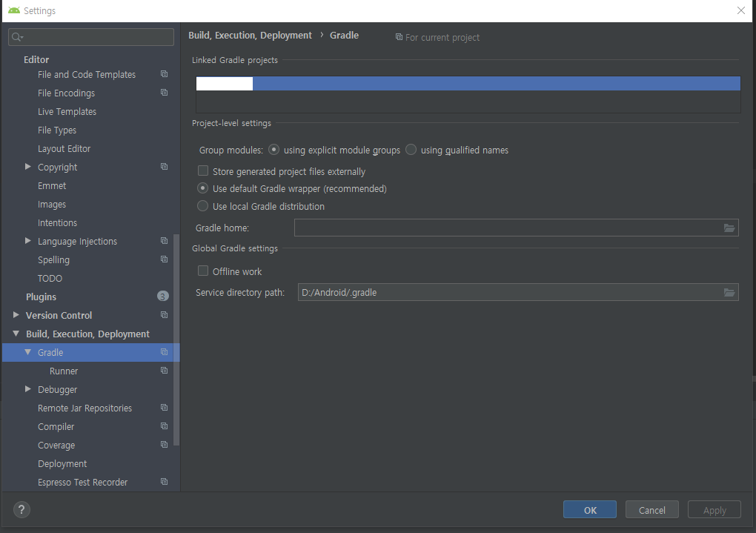Screen dimensions: 756x533
Task: Open Emmet settings page
Action: tap(52, 186)
